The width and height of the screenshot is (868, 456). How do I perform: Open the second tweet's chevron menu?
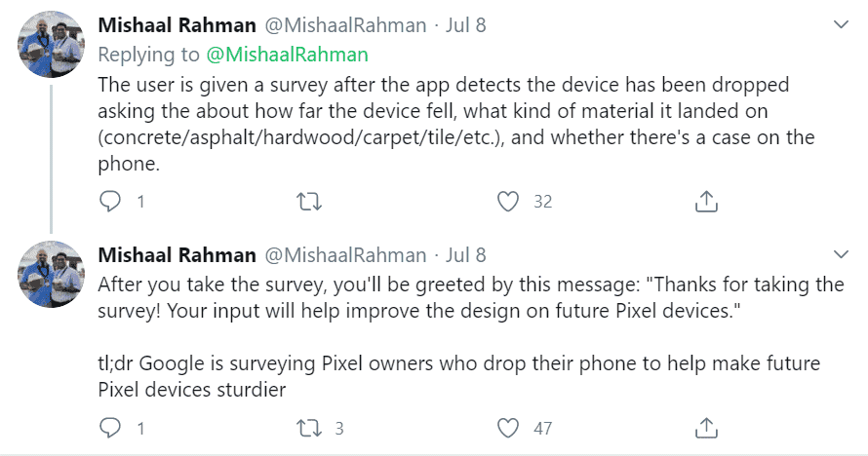[x=841, y=254]
